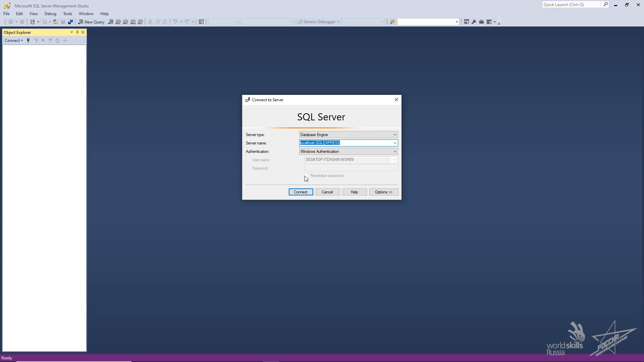Open the Tools menu
Image resolution: width=644 pixels, height=362 pixels.
pyautogui.click(x=67, y=13)
